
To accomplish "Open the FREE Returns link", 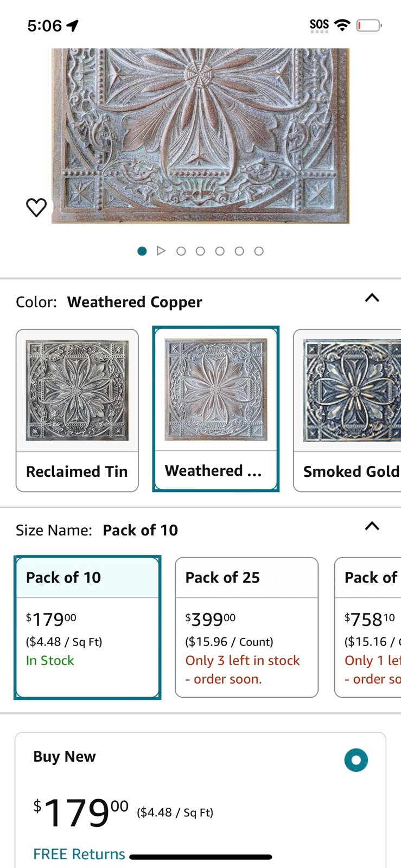I will coord(79,854).
